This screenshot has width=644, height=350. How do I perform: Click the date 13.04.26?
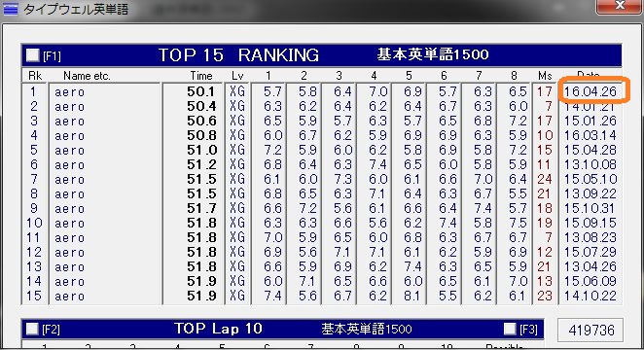pos(590,266)
